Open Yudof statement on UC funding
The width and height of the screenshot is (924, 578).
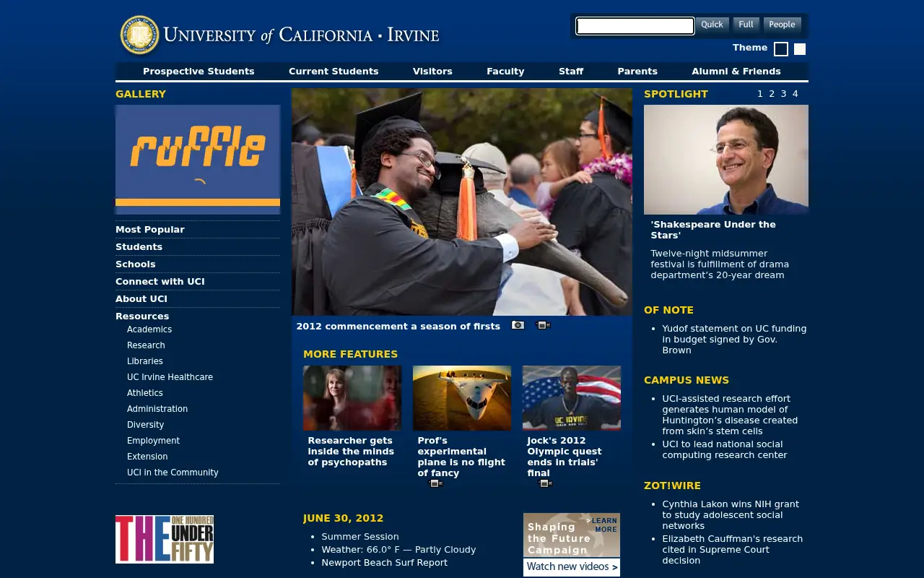734,340
